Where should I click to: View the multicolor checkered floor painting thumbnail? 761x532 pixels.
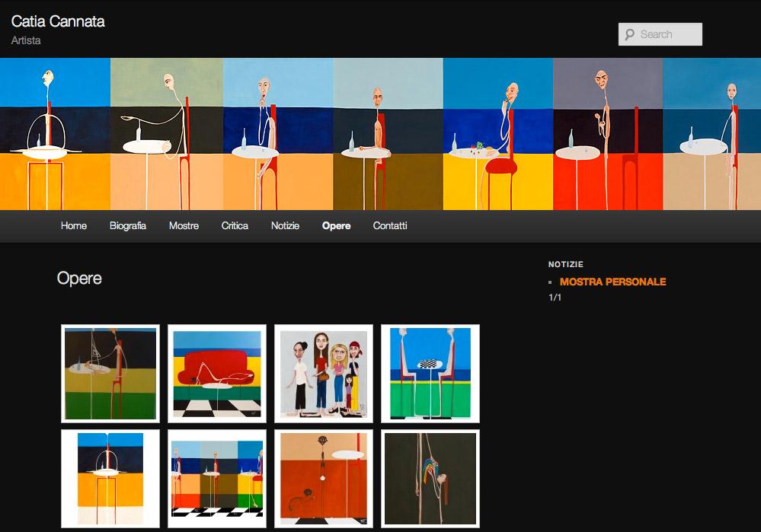tap(217, 479)
